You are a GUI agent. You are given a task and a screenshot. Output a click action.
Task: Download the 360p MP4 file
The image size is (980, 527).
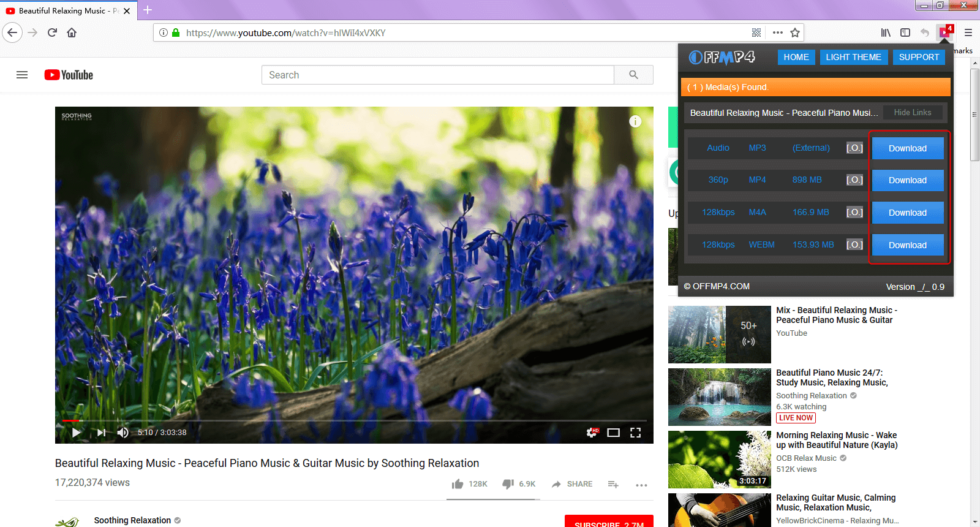click(x=907, y=180)
